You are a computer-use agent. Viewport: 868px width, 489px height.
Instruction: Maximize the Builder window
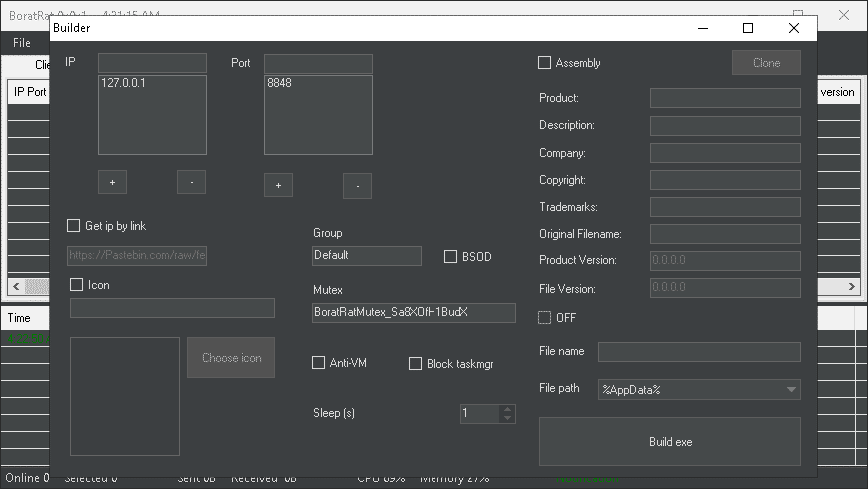[748, 28]
